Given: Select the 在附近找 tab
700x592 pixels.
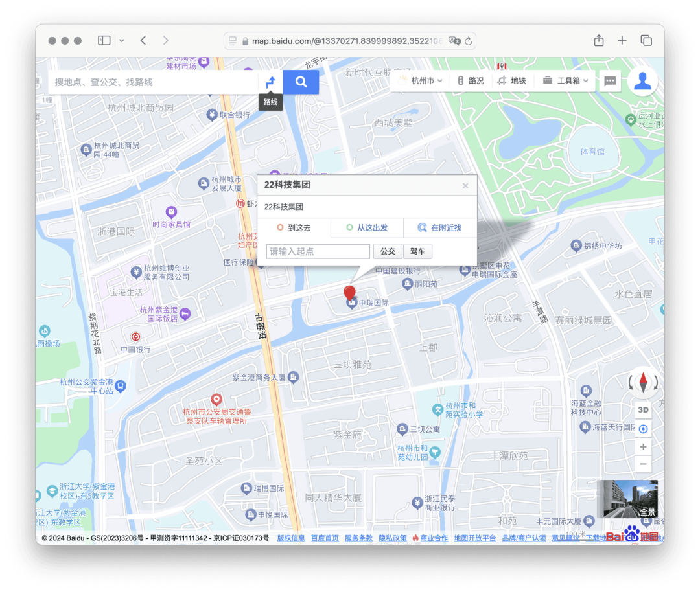Looking at the screenshot, I should click(x=439, y=228).
